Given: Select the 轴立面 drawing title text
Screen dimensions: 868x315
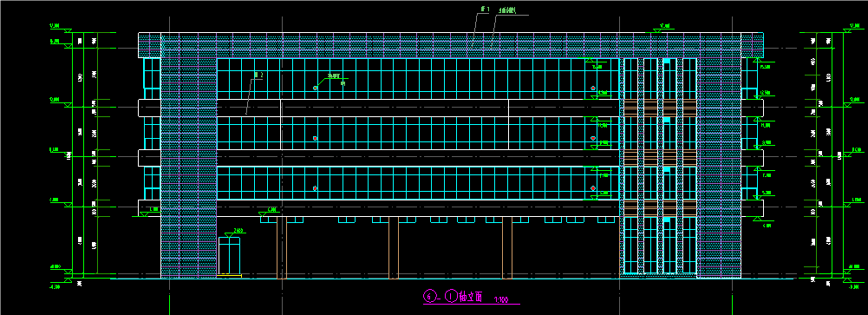Looking at the screenshot, I should click(471, 296).
